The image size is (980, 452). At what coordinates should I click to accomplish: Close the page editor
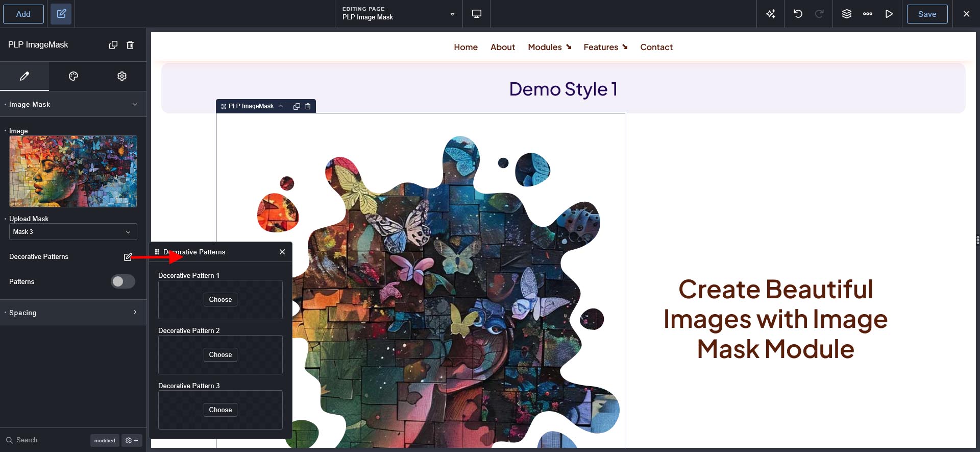tap(966, 14)
